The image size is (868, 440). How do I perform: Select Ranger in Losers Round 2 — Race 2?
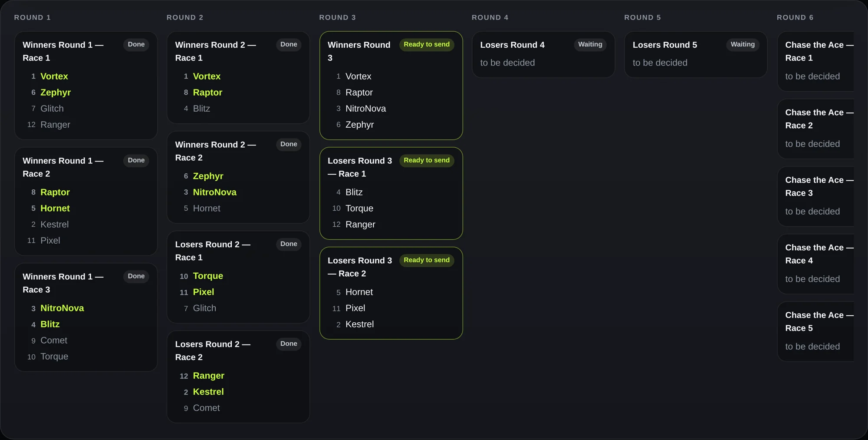tap(209, 376)
